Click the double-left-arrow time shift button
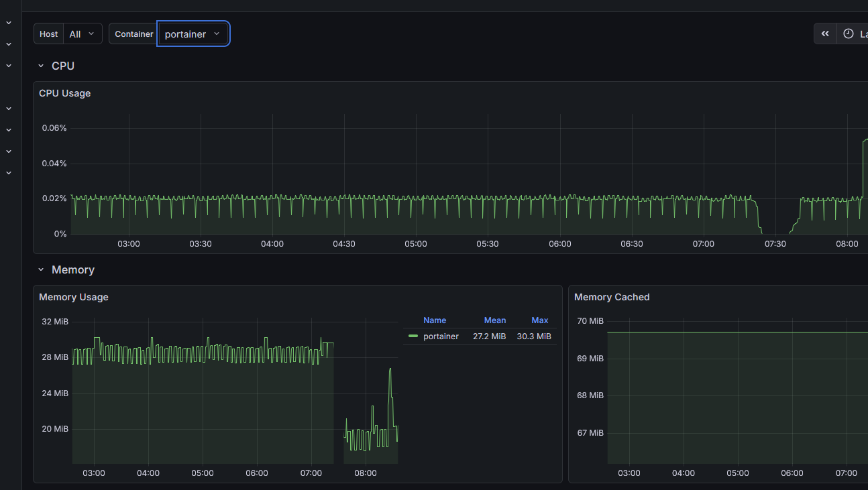868x490 pixels. [825, 34]
